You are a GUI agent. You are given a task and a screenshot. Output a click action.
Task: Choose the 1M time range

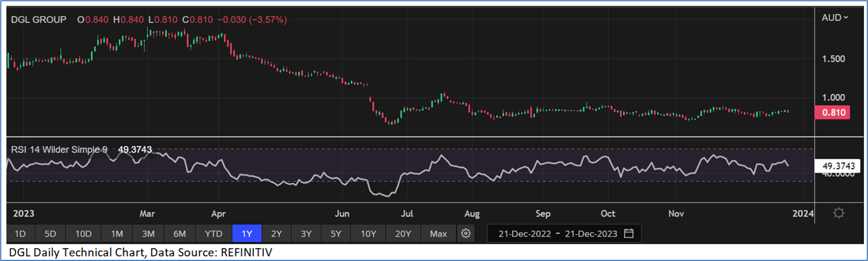116,233
